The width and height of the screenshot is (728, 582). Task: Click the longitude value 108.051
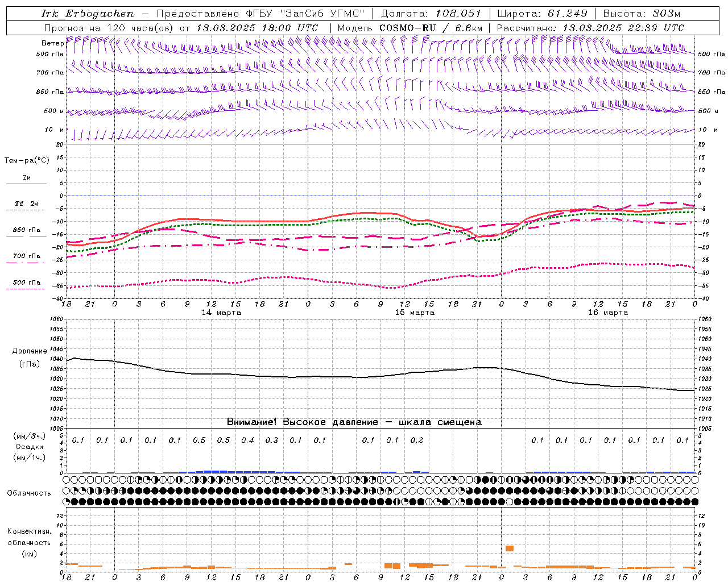(458, 14)
